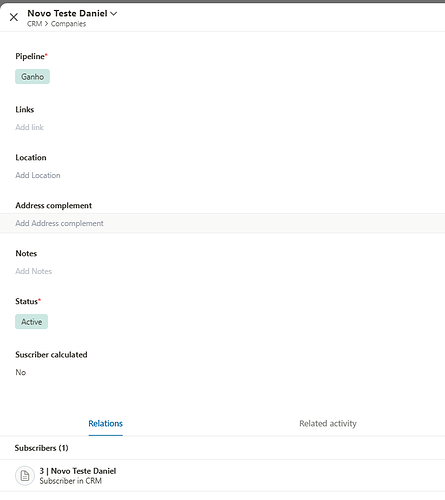Screen dimensions: 445x500
Task: Click the Novo Teste Daniel title text
Action: click(x=67, y=13)
